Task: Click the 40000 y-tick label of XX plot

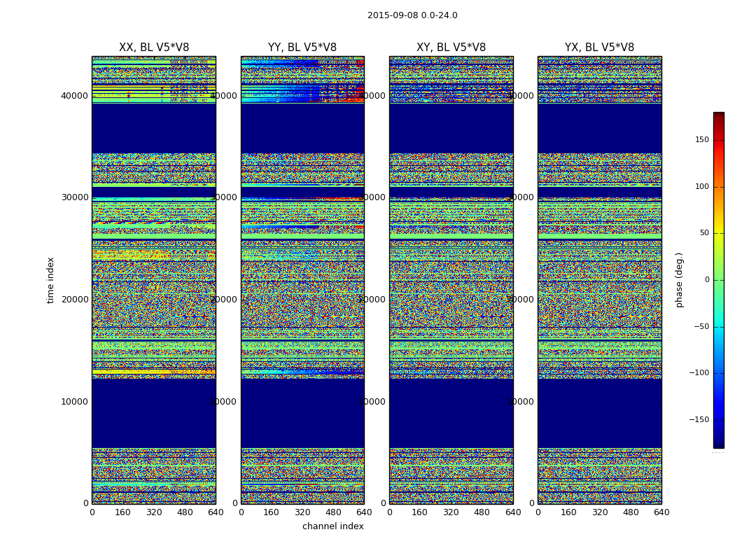Action: [74, 95]
